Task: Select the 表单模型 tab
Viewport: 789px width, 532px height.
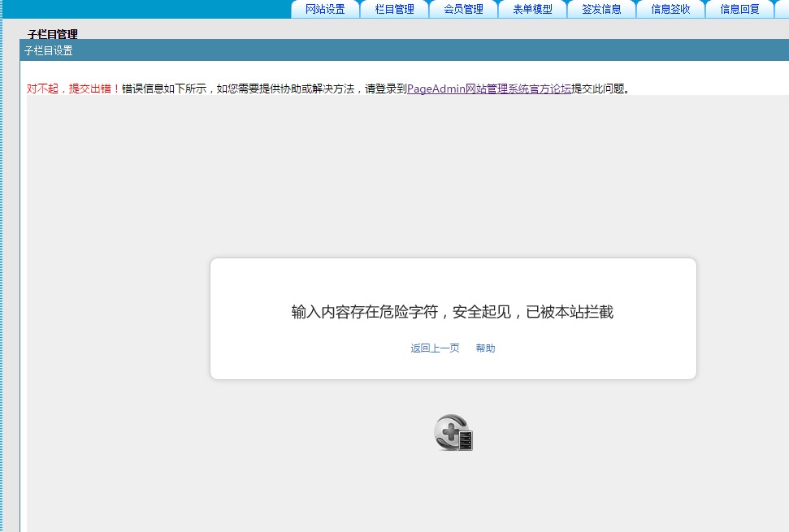Action: 532,9
